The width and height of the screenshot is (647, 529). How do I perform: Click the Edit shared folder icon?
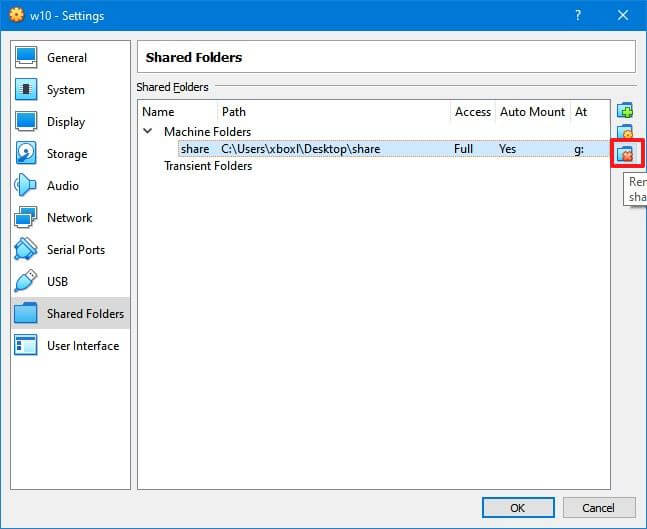(x=625, y=132)
